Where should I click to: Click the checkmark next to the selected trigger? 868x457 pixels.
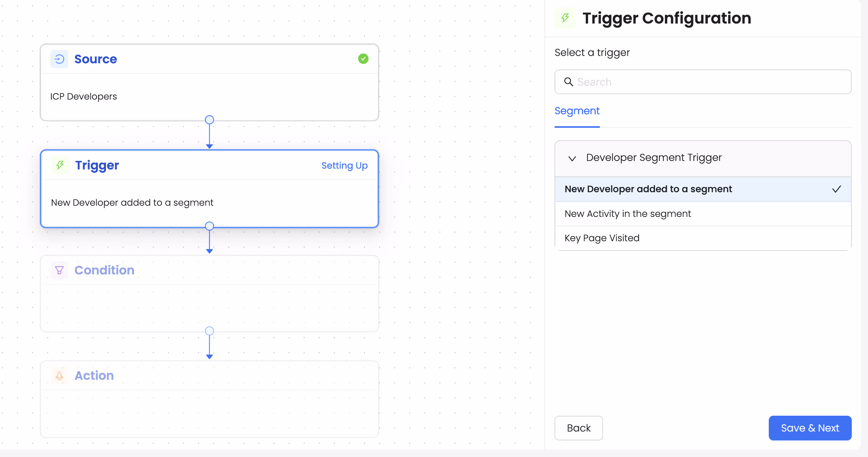point(837,189)
